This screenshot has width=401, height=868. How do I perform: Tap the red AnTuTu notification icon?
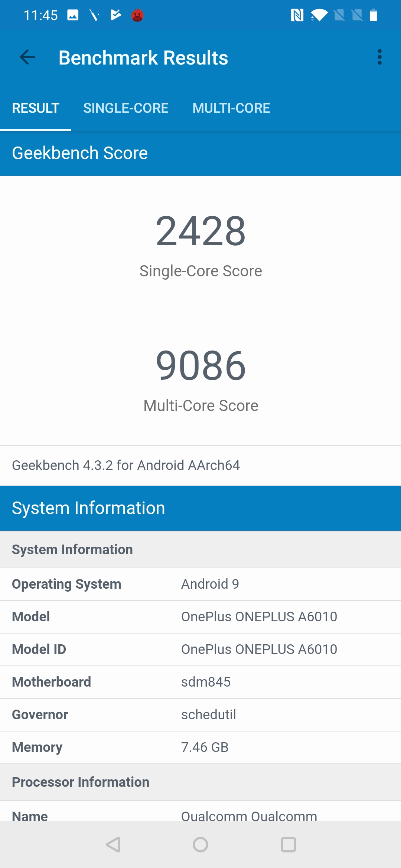coord(137,15)
